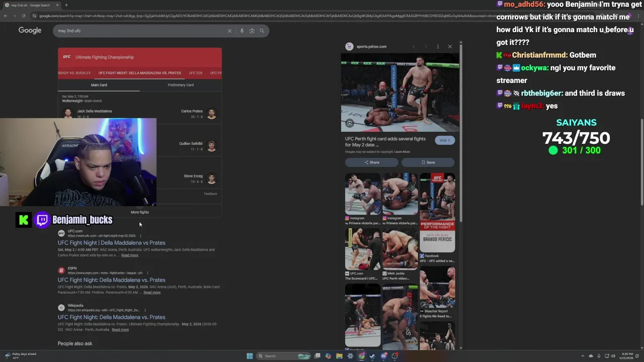Open UFC.com Della Maddalena vs Prates result

(x=111, y=243)
